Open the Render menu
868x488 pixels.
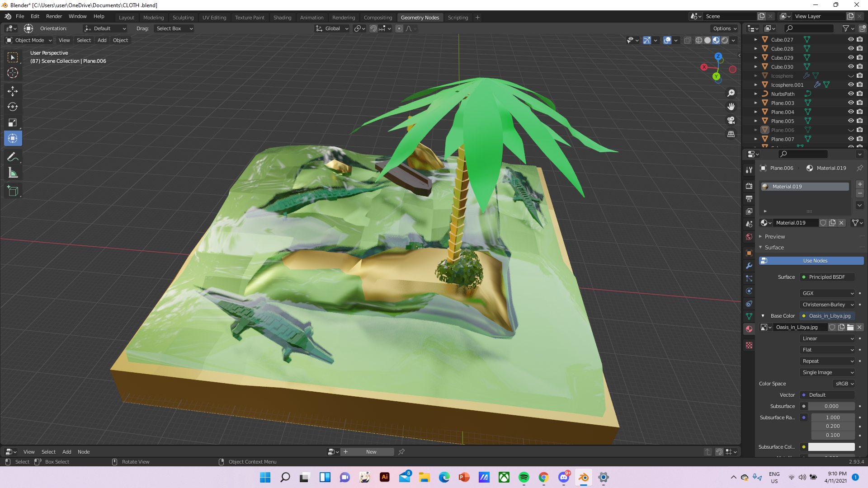54,16
